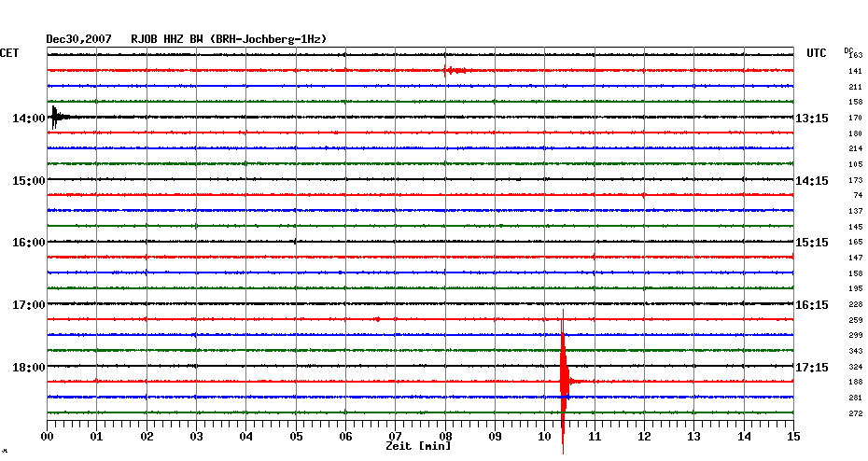
Task: Click the 01 minute tick label
Action: [96, 437]
